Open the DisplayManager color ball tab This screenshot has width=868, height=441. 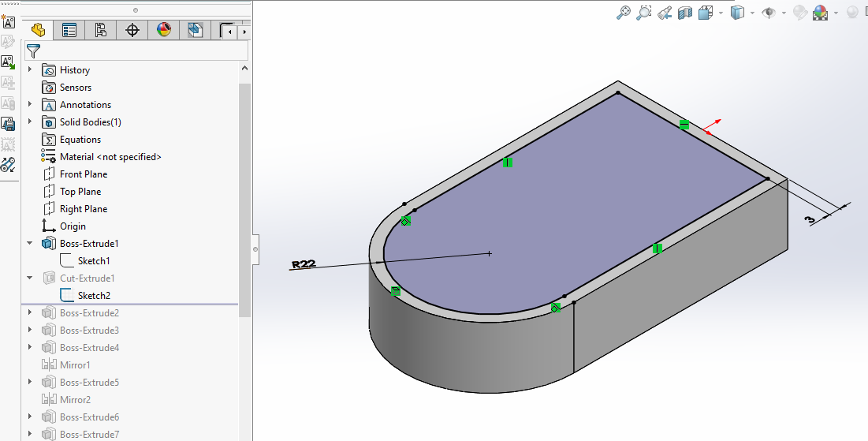tap(164, 31)
